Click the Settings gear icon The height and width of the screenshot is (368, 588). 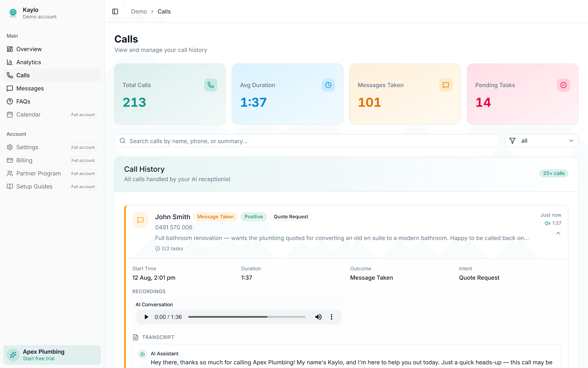tap(10, 147)
